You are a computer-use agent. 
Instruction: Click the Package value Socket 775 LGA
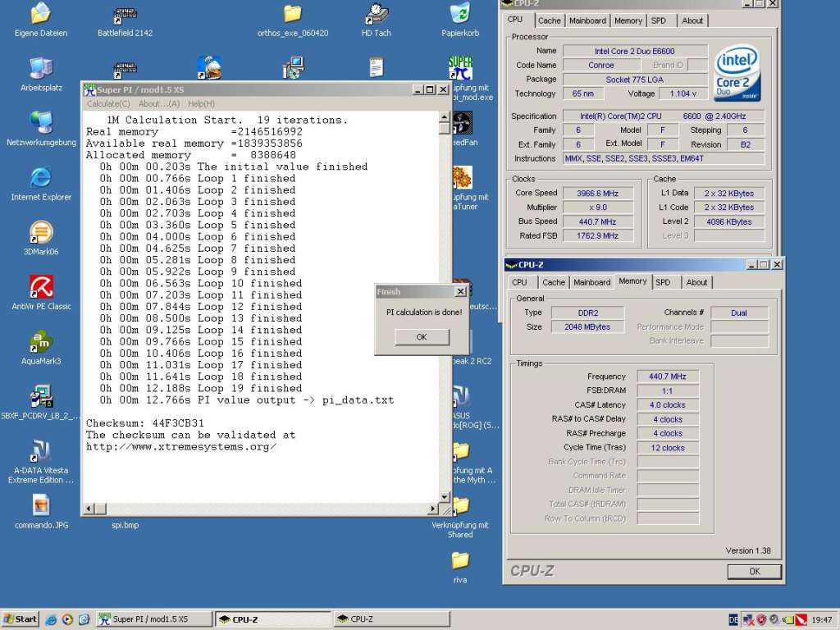tap(635, 80)
